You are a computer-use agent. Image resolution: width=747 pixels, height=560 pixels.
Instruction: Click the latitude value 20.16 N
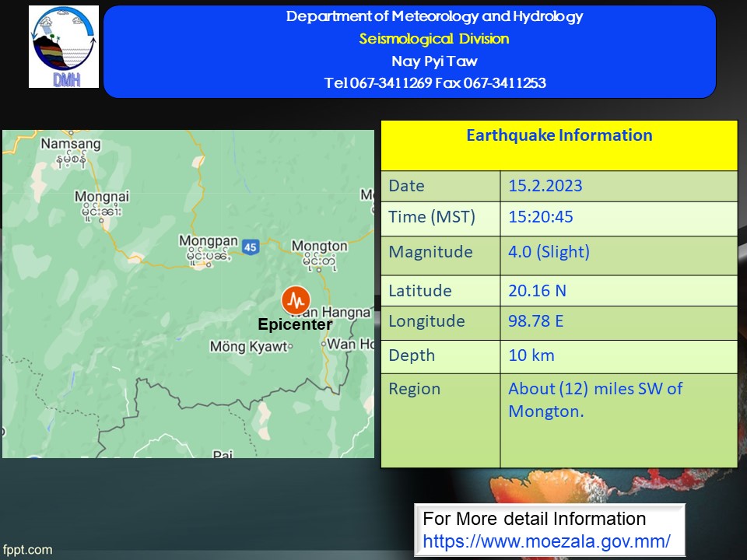538,290
